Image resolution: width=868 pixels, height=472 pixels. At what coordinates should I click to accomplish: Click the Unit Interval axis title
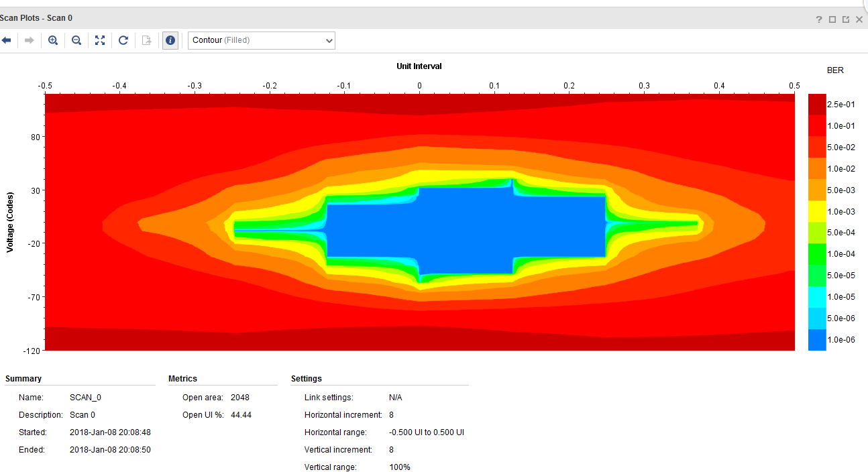419,66
